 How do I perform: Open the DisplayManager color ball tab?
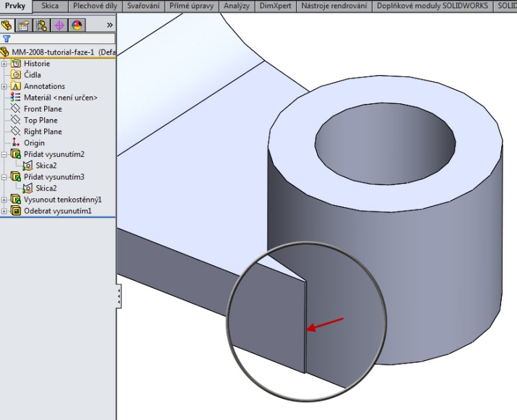point(77,25)
